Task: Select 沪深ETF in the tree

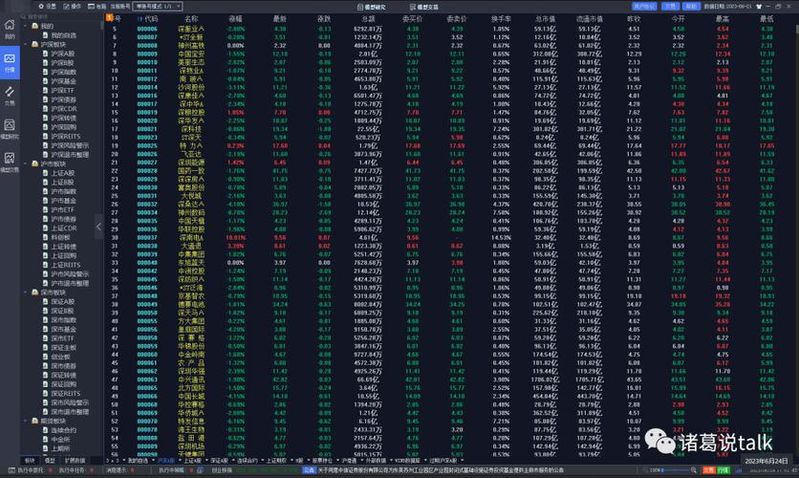Action: pyautogui.click(x=62, y=91)
